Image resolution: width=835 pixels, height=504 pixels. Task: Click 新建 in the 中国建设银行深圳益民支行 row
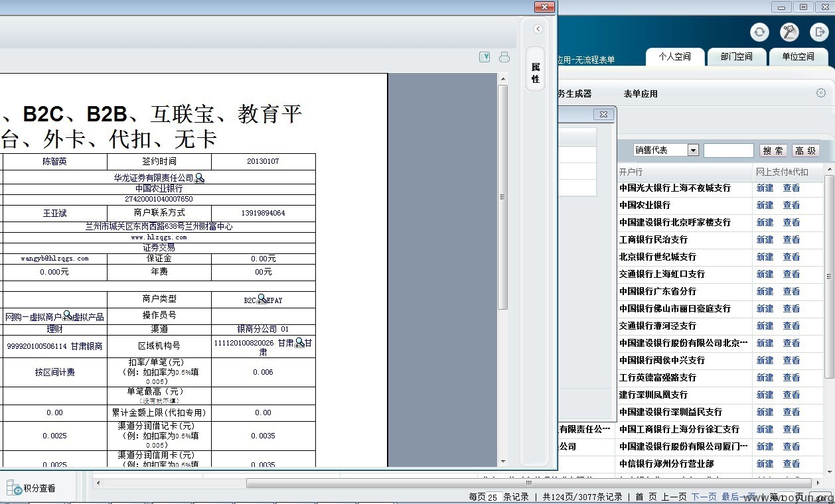click(765, 412)
